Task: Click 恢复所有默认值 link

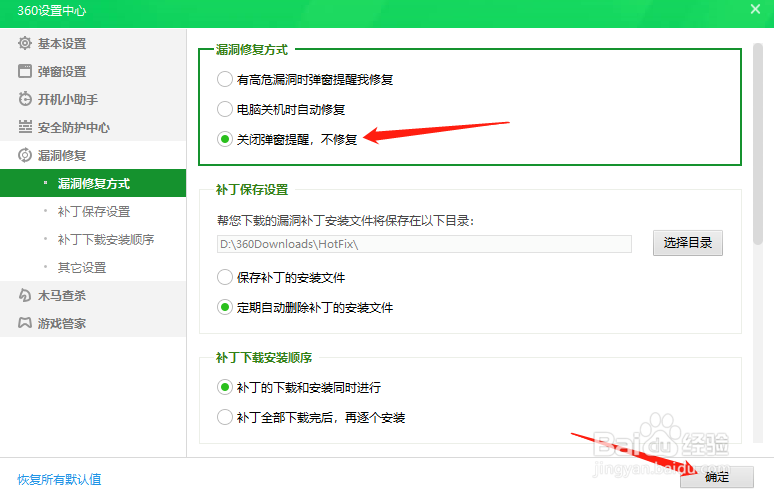Action: pyautogui.click(x=59, y=479)
